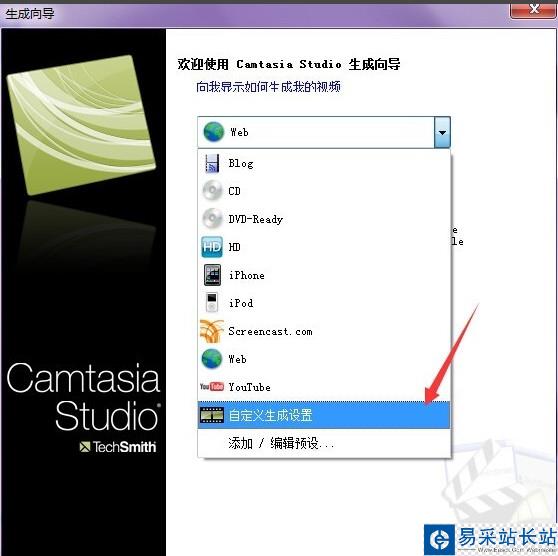Choose the CD preset

tap(324, 191)
